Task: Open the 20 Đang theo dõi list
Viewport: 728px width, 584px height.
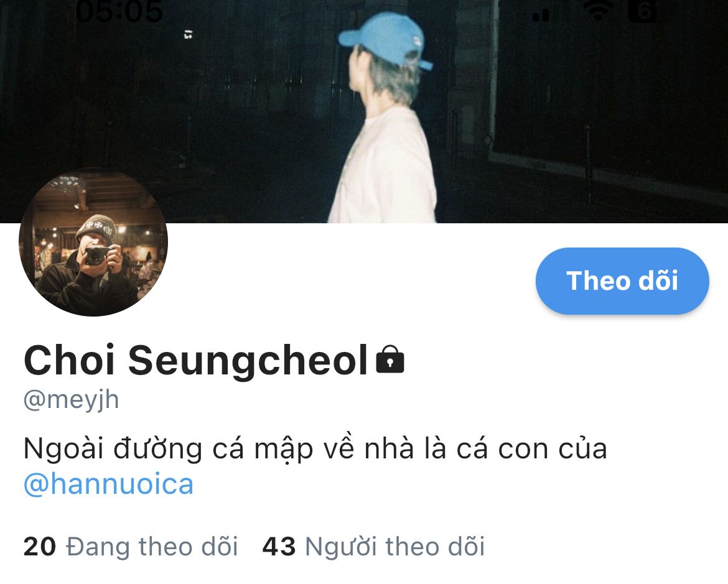Action: point(131,546)
